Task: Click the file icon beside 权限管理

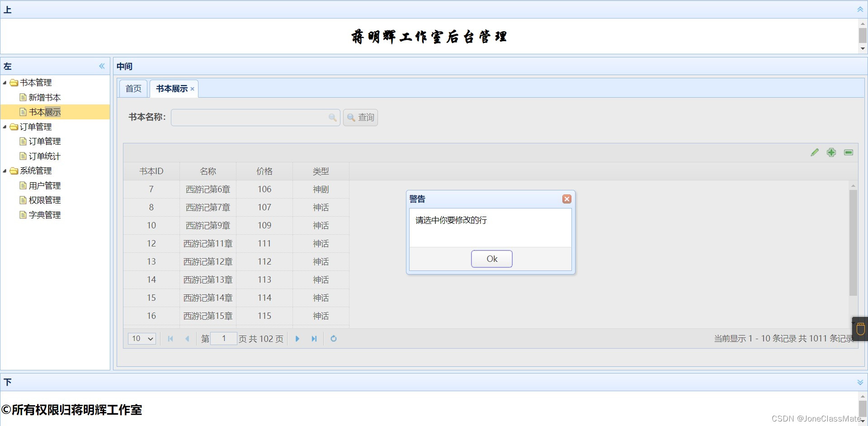Action: click(23, 200)
